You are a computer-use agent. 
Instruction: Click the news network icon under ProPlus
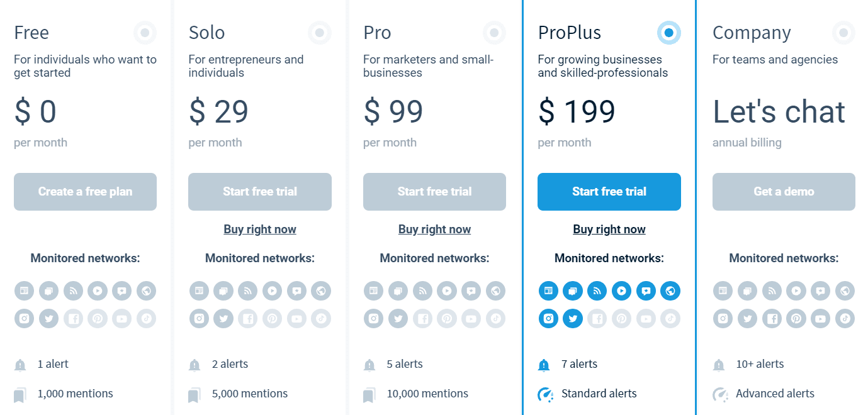(x=548, y=290)
